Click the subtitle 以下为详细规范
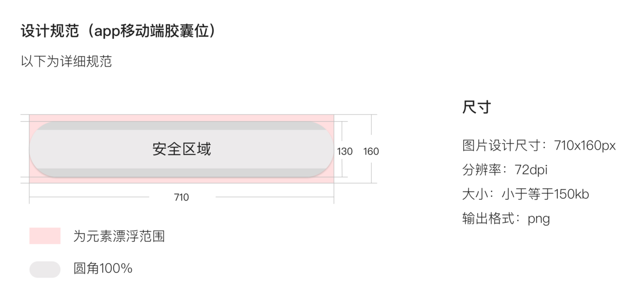Image resolution: width=644 pixels, height=300 pixels. coord(66,61)
